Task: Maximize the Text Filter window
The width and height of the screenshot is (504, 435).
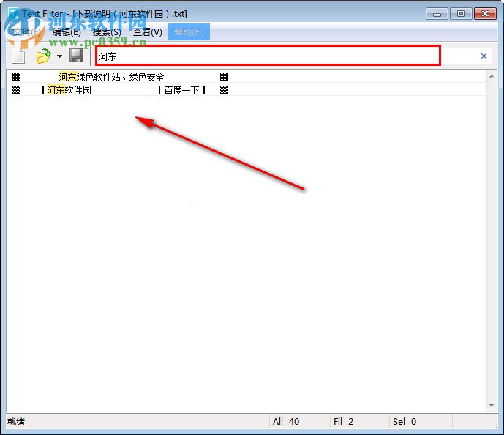Action: (x=461, y=14)
